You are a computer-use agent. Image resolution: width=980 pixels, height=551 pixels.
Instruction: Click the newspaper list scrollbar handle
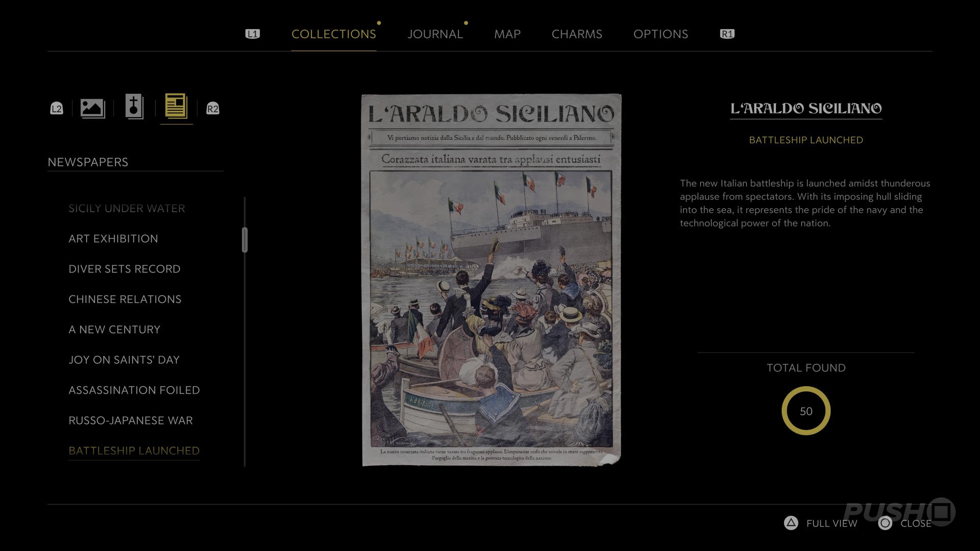click(x=245, y=240)
